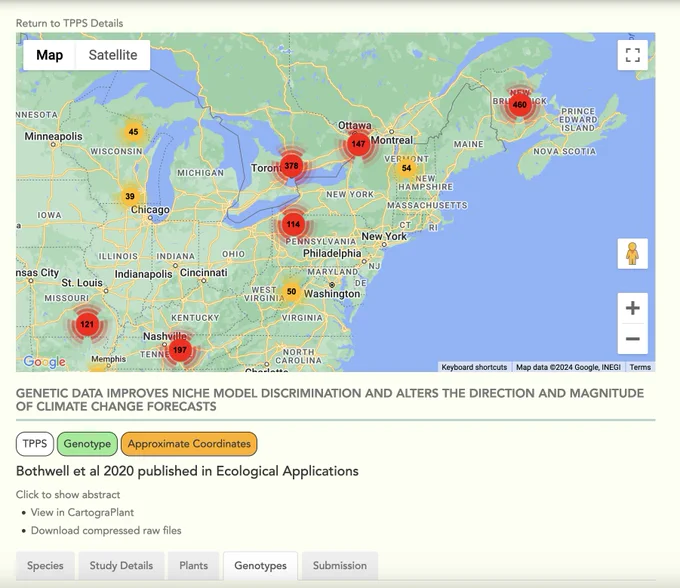Open the Submission tab
Viewport: 680px width, 588px height.
click(340, 565)
